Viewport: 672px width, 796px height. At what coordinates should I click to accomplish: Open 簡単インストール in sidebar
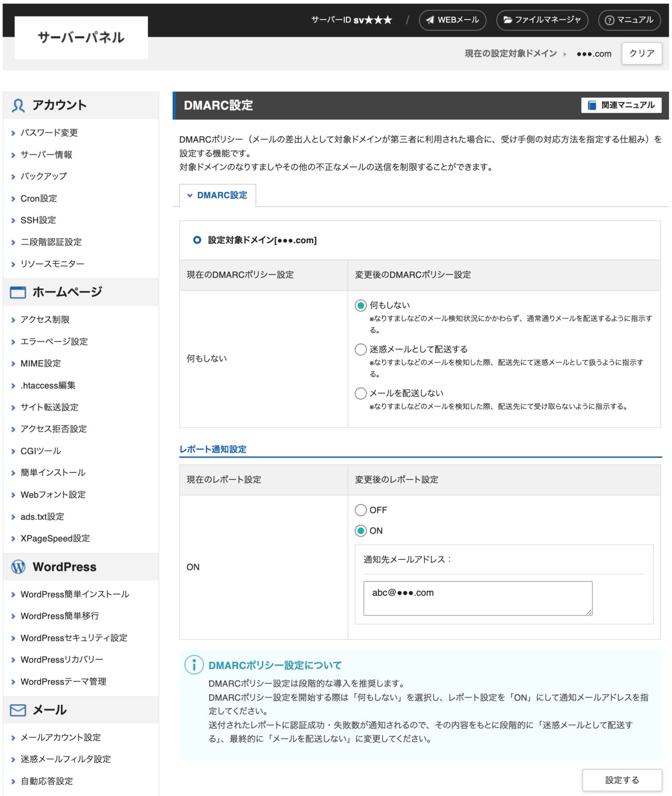click(x=53, y=473)
